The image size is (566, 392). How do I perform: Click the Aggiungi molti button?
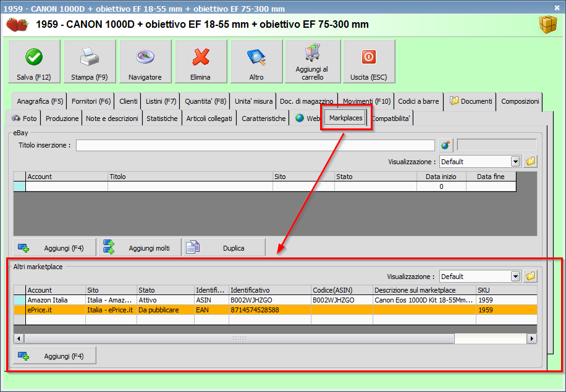click(140, 248)
